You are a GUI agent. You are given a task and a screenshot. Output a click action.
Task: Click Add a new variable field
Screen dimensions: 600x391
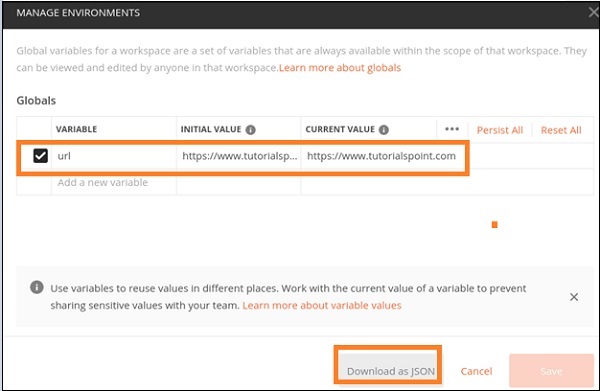tap(114, 182)
